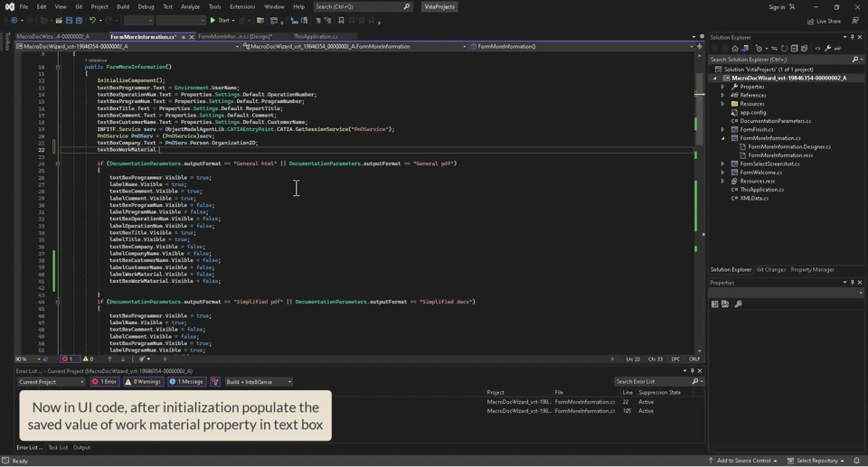This screenshot has height=467, width=868.
Task: Open the Task List tab
Action: point(58,448)
